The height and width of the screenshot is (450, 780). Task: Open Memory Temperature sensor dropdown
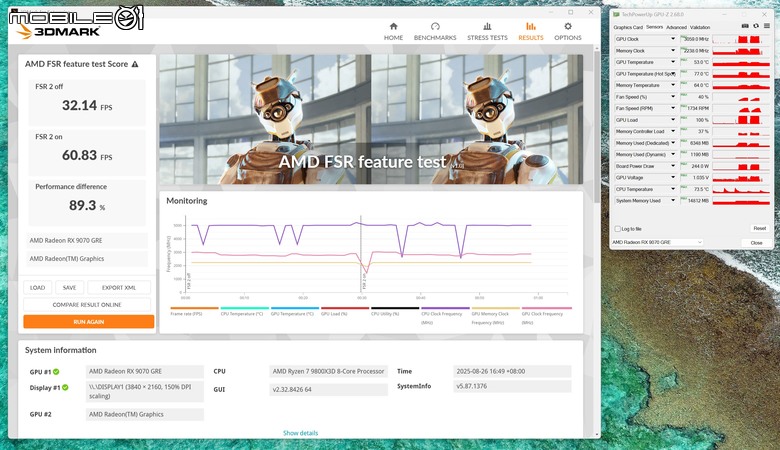[673, 85]
